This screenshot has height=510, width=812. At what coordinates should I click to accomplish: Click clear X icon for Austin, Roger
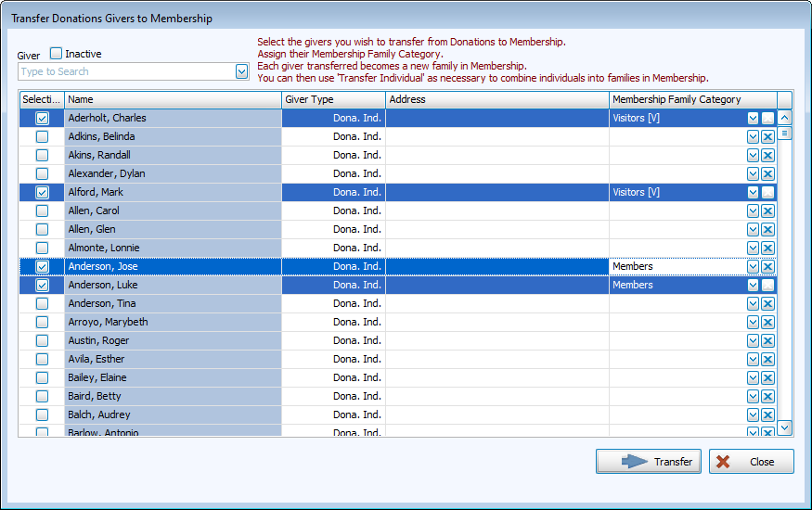coord(767,340)
